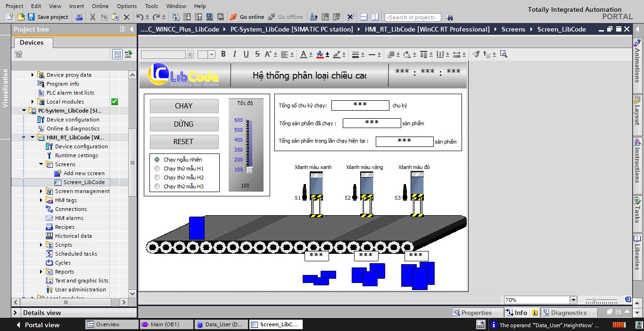Click the Split editor horizontally icon
Viewport: 644px width, 331px height.
coord(363,17)
